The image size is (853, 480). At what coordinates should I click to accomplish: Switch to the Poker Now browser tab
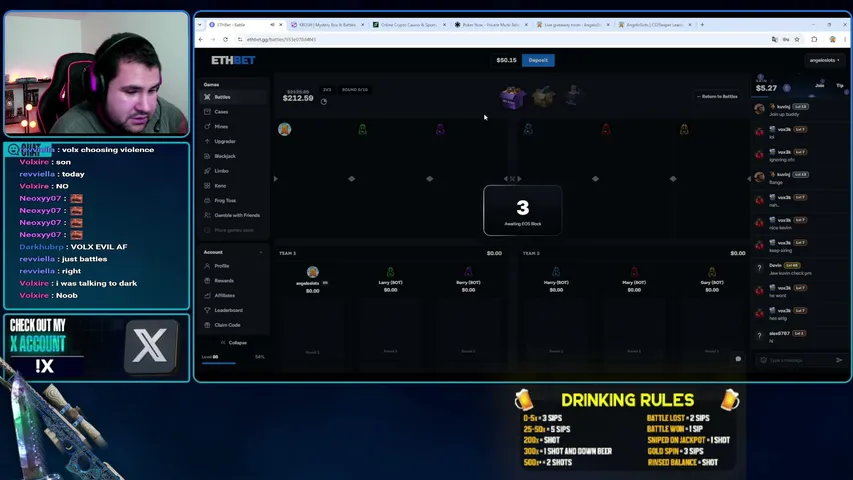point(491,25)
